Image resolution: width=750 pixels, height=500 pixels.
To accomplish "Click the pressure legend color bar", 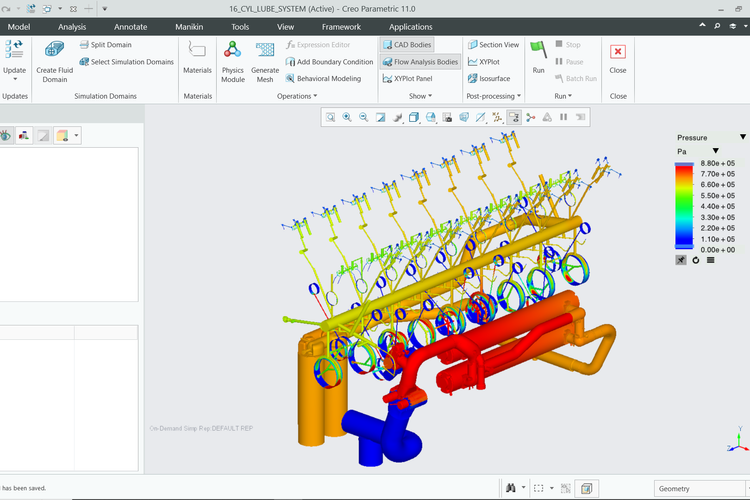I will coord(684,205).
